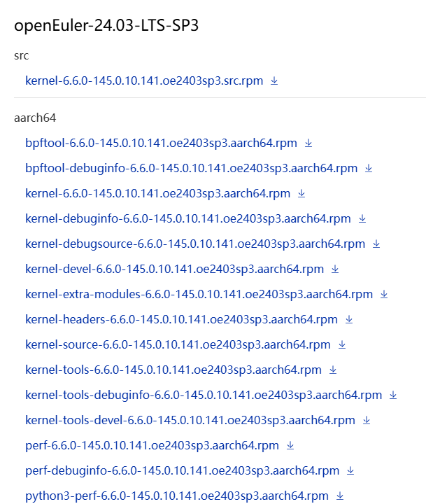Open the kernel-headers aarch64 rpm link

tap(181, 319)
